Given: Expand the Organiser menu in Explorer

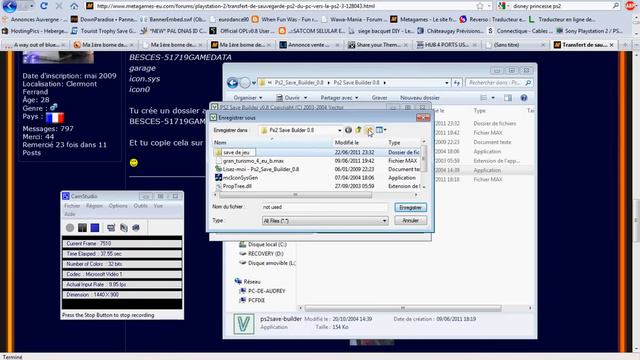Looking at the screenshot, I should pyautogui.click(x=248, y=98).
